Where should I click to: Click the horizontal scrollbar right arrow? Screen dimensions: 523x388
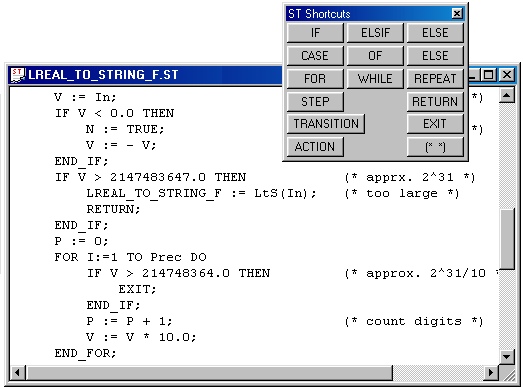491,372
